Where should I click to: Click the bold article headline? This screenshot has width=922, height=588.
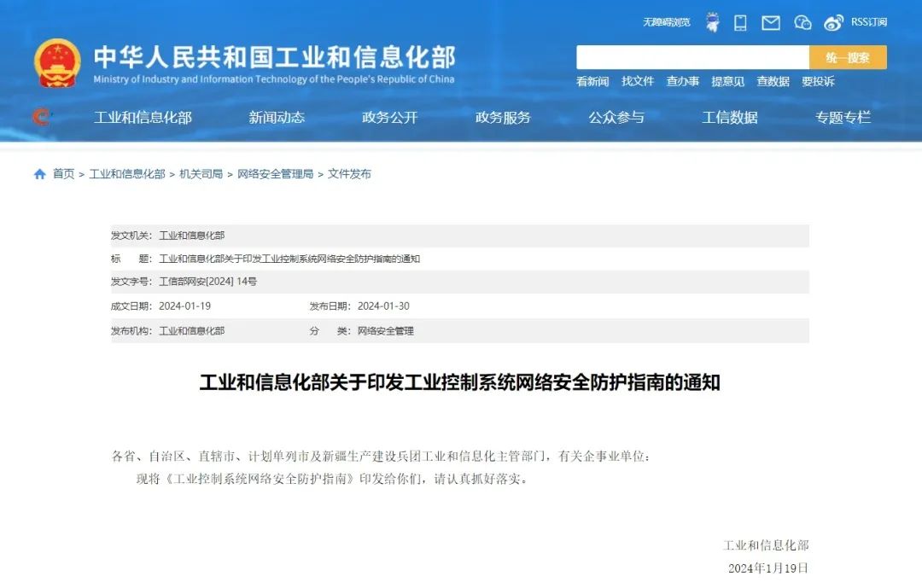pyautogui.click(x=460, y=383)
